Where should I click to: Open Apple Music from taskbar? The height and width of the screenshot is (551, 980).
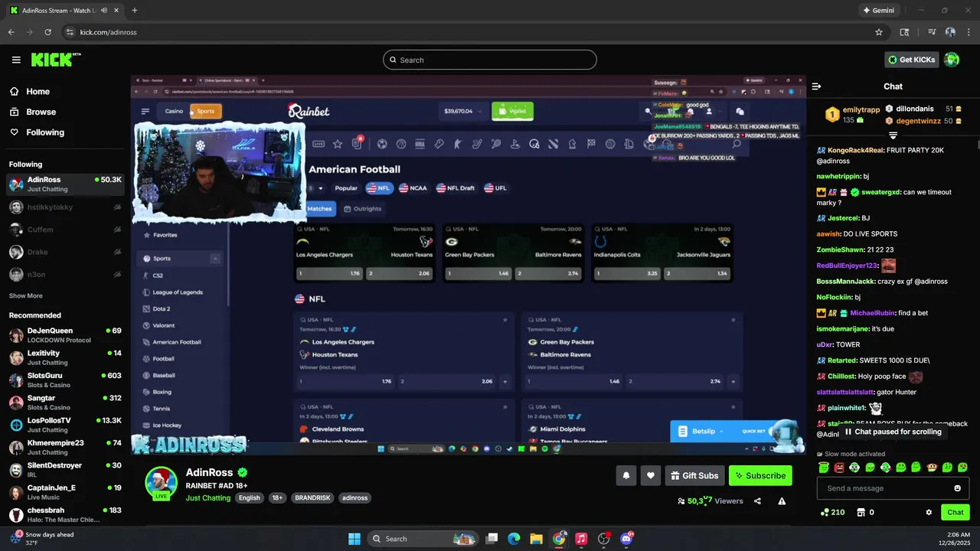tap(581, 539)
